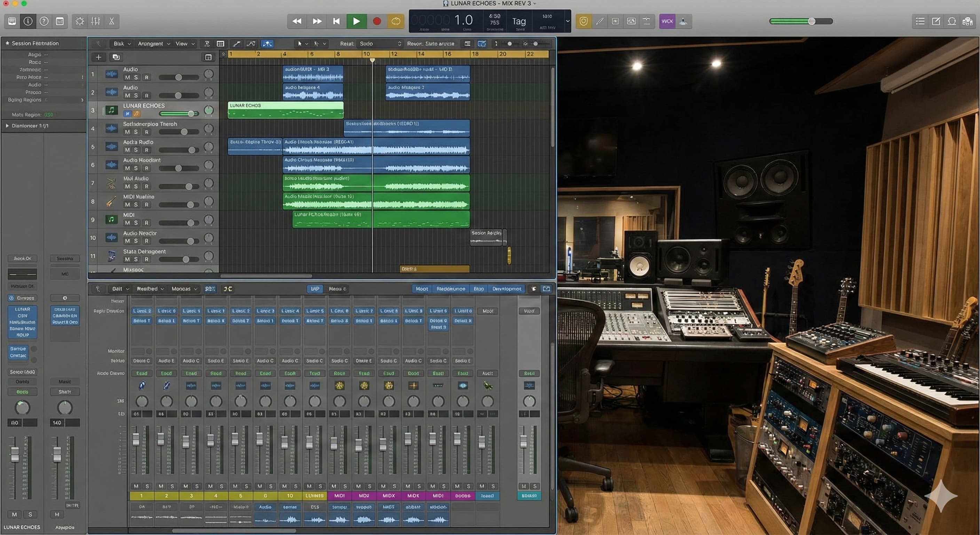
Task: Toggle the Cycle loop button
Action: point(396,21)
